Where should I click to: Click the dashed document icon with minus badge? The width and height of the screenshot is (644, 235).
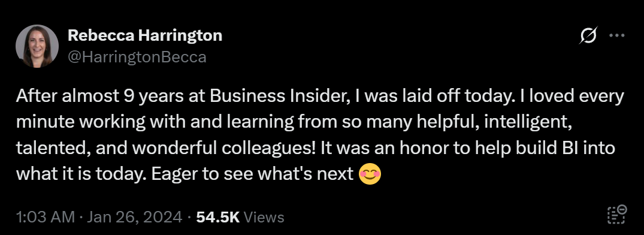[616, 215]
